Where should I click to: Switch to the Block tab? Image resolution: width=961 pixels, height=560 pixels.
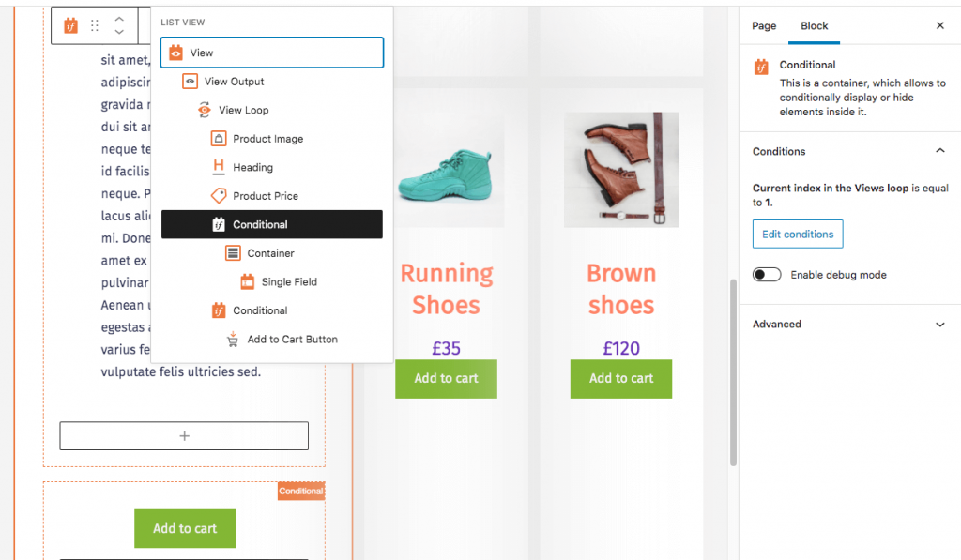pyautogui.click(x=815, y=25)
